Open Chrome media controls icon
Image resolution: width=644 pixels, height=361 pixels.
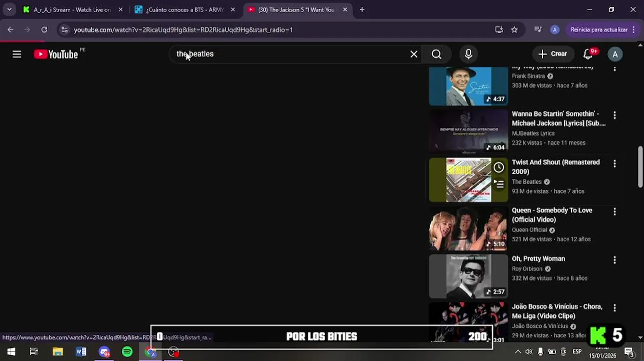(538, 30)
